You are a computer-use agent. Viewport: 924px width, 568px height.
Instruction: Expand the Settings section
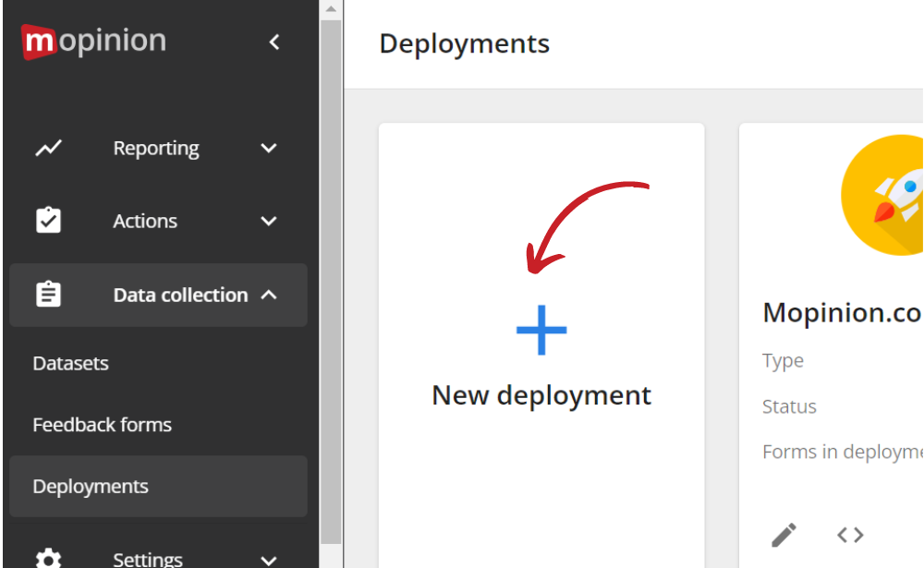(268, 560)
